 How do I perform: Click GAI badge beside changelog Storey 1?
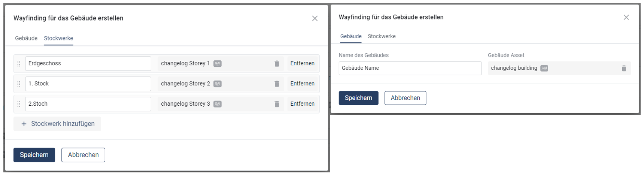click(218, 64)
